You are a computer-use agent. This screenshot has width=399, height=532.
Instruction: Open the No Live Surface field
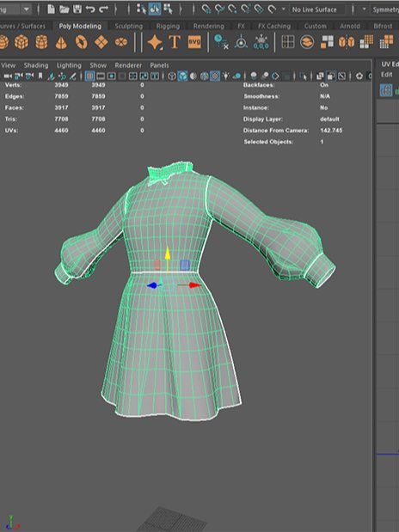tap(315, 9)
